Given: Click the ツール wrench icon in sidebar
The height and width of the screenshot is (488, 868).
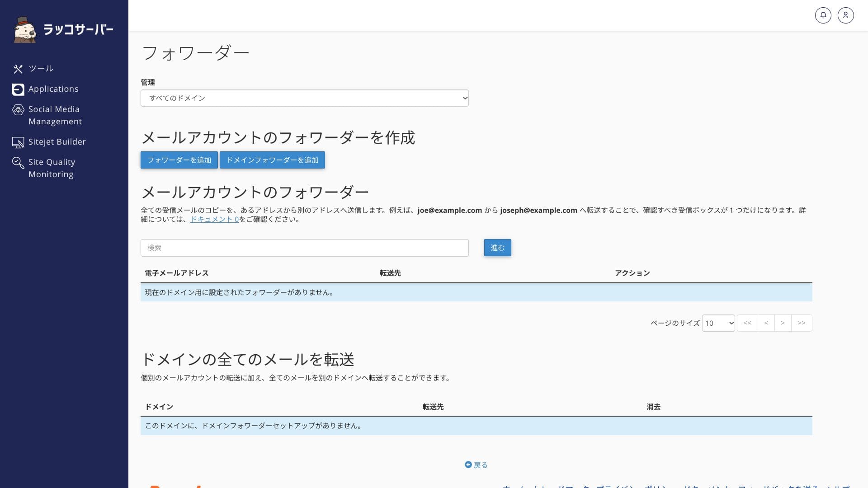Looking at the screenshot, I should [18, 69].
